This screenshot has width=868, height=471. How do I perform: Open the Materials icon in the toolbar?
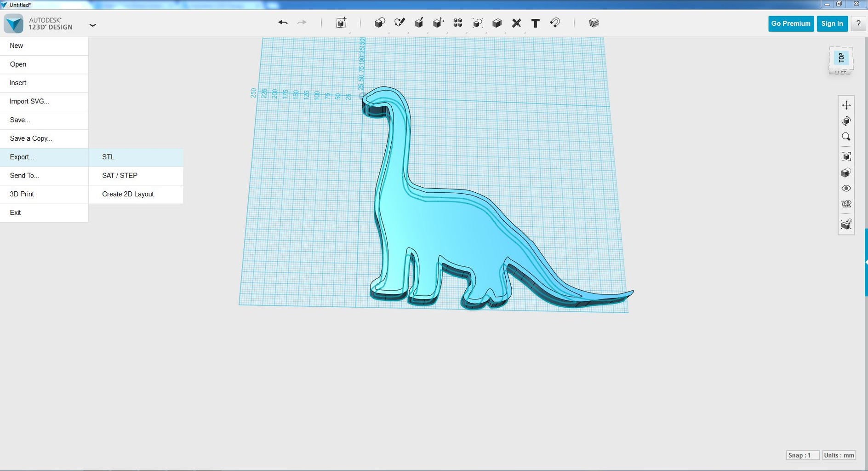(x=594, y=23)
